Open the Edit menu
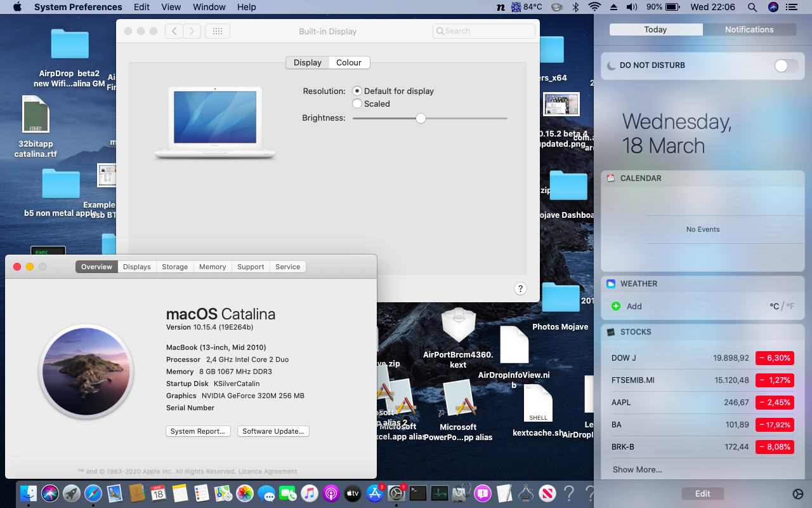 141,7
